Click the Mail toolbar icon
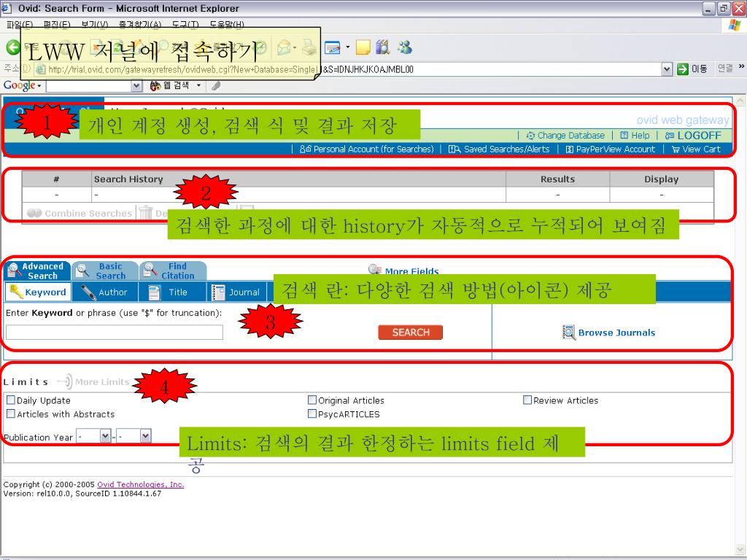 coord(285,47)
